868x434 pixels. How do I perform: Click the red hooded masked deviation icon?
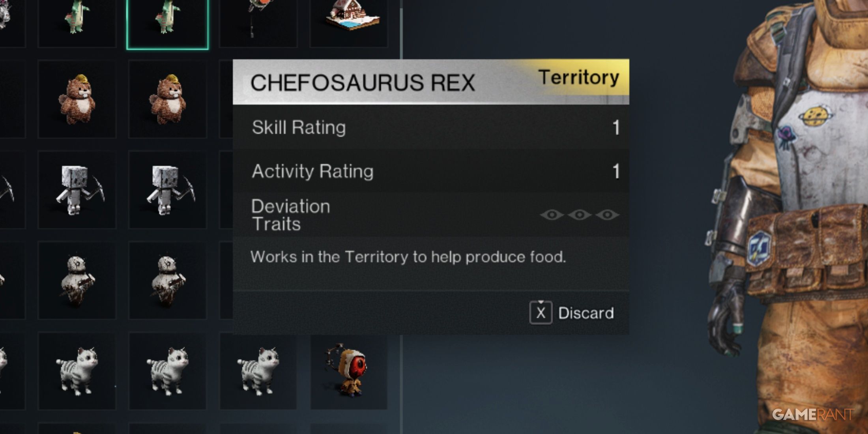pyautogui.click(x=349, y=371)
